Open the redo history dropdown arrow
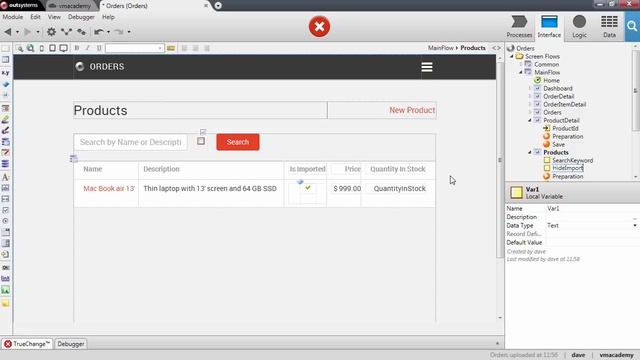The width and height of the screenshot is (640, 360). point(129,32)
